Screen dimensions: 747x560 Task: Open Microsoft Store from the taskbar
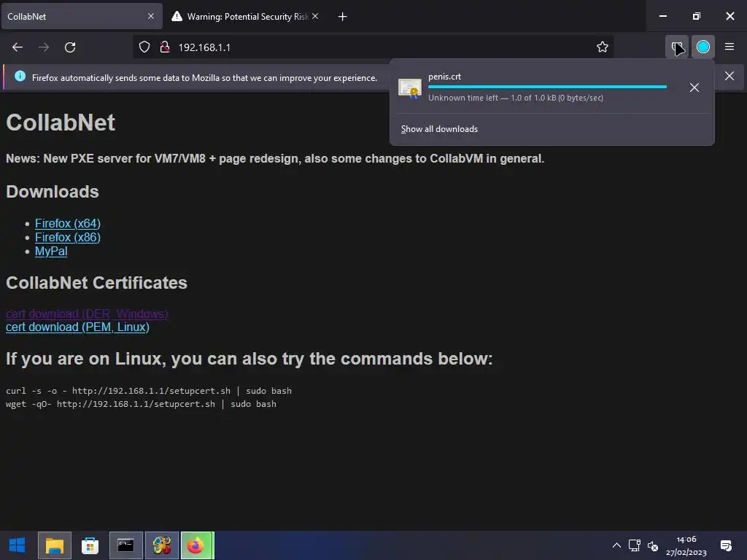tap(90, 545)
